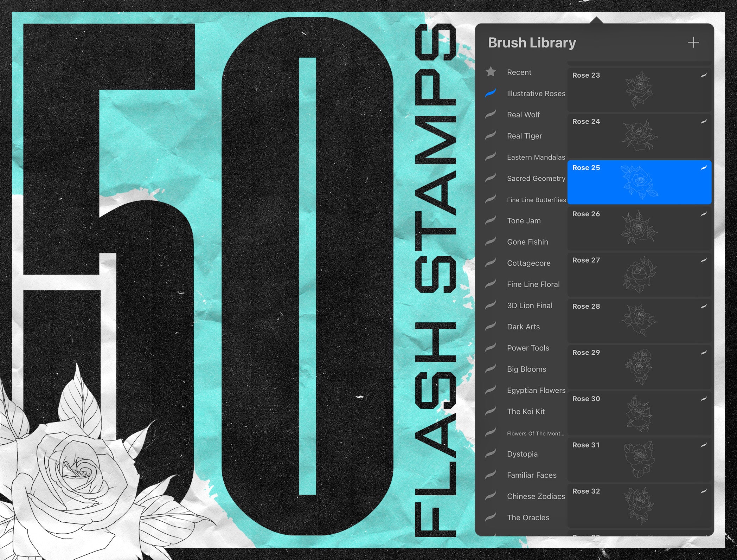Open the Sacred Geometry brush set
This screenshot has height=560, width=737.
pos(536,178)
